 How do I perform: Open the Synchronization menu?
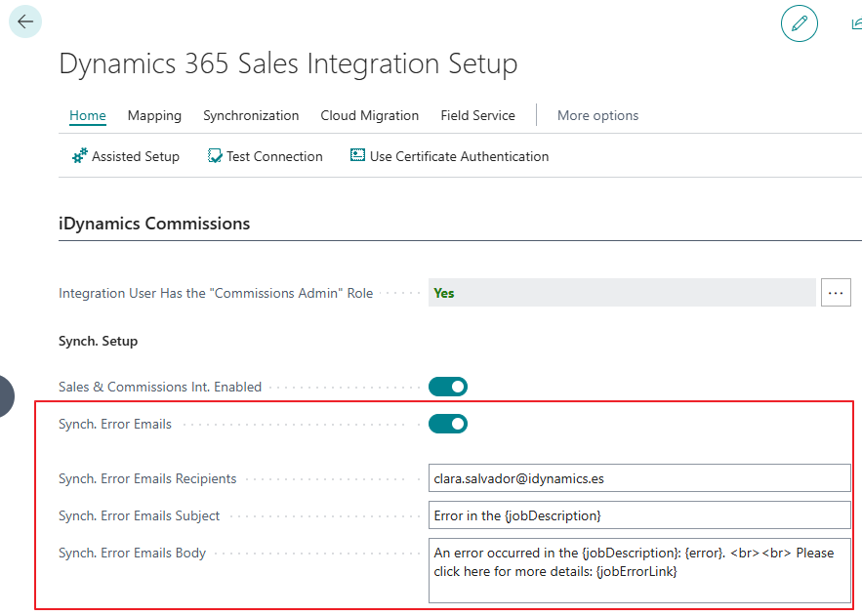pos(251,115)
